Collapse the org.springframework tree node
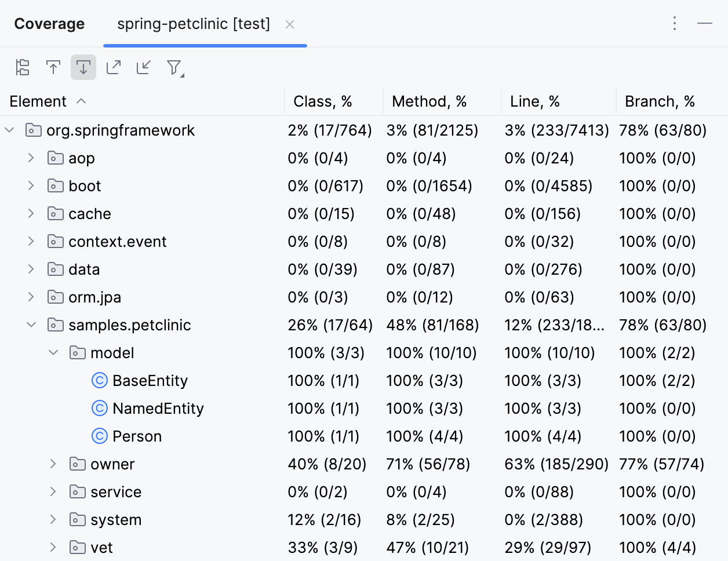Viewport: 728px width, 561px height. 9,130
